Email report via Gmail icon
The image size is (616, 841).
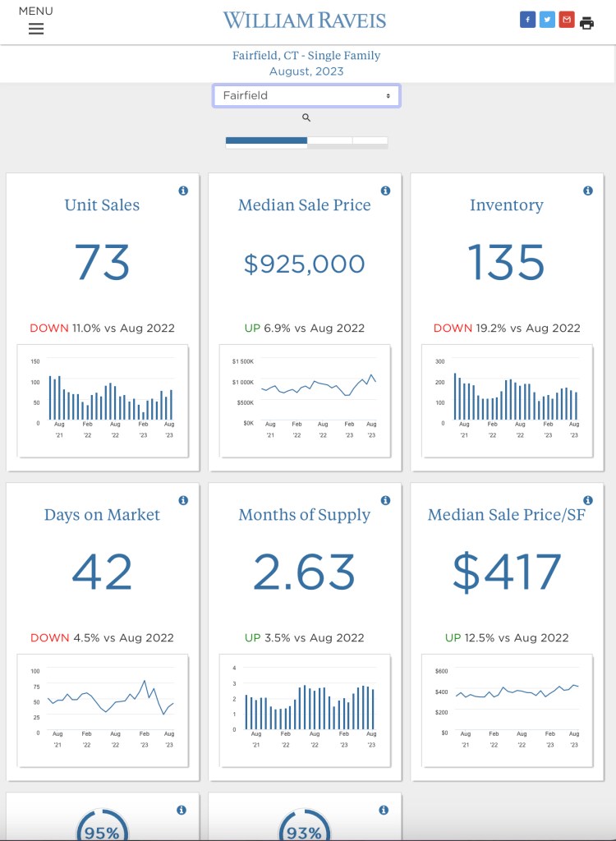coord(567,20)
